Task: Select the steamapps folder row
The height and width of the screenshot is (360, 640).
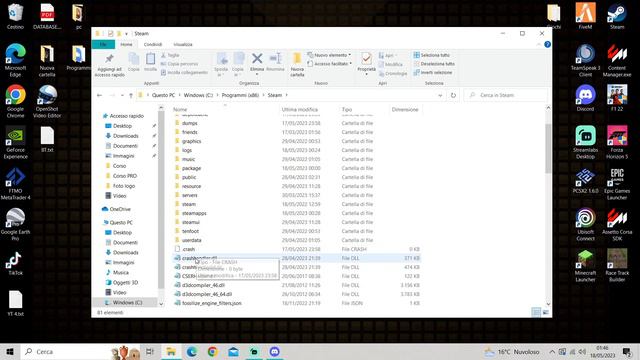Action: (296, 213)
